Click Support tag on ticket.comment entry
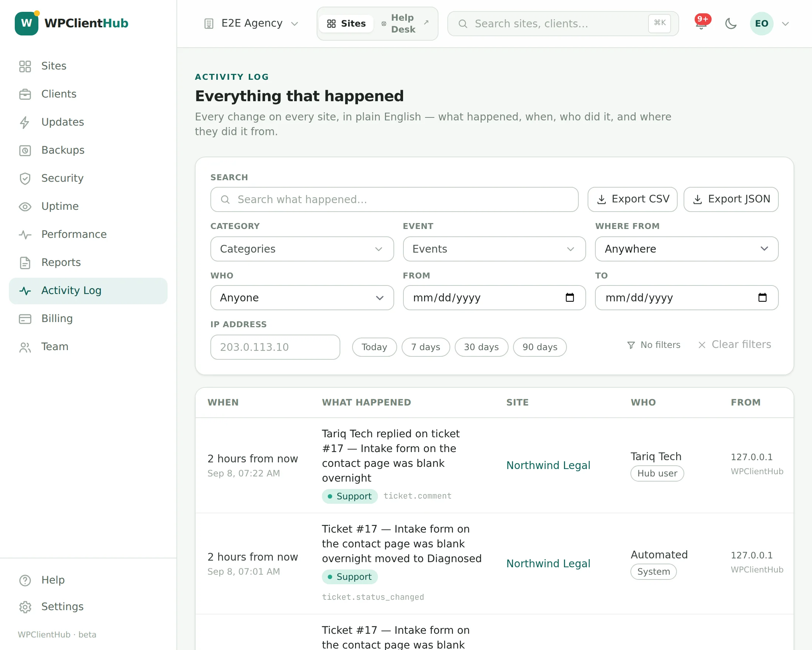Image resolution: width=812 pixels, height=650 pixels. point(350,496)
